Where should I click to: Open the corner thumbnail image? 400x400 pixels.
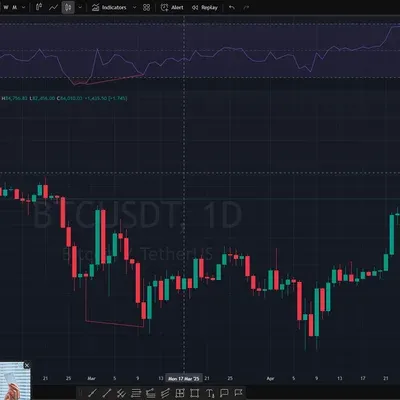click(15, 382)
